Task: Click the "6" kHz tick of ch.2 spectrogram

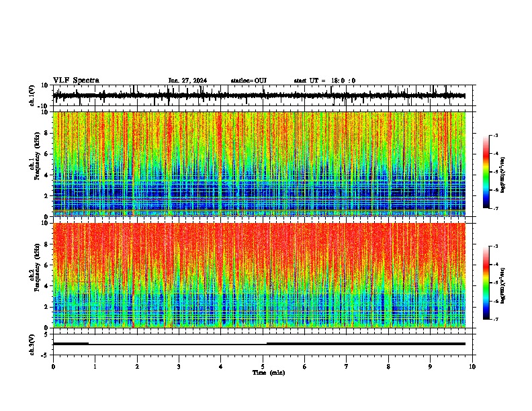Action: click(x=46, y=265)
